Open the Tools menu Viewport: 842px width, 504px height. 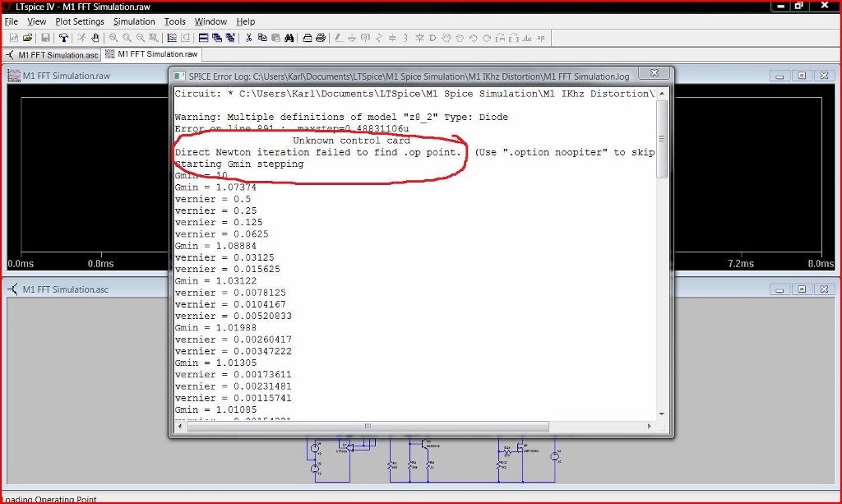coord(174,21)
